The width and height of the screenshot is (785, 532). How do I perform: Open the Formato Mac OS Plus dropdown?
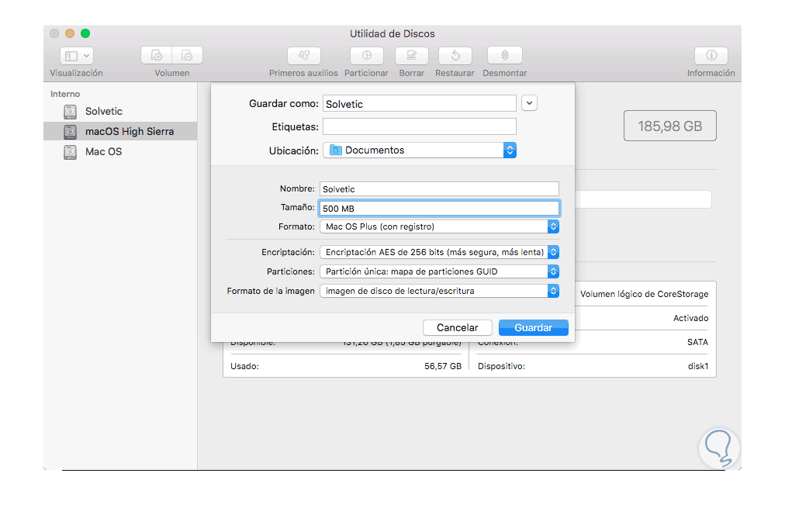439,226
